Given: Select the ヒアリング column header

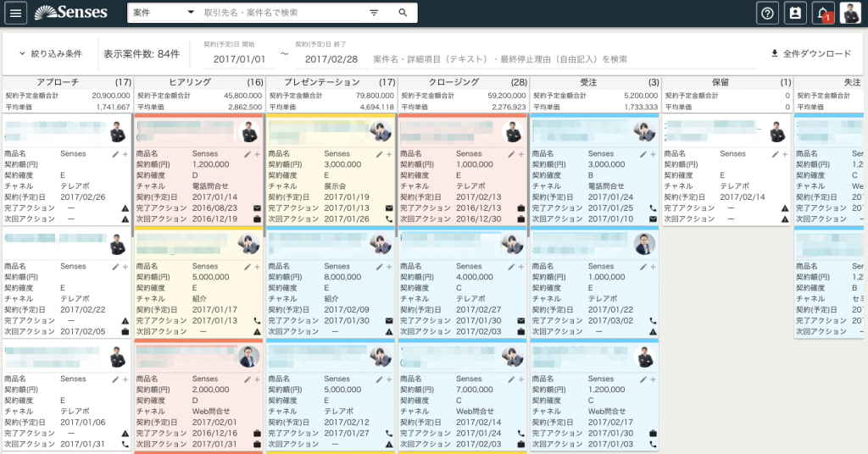Looking at the screenshot, I should 199,82.
